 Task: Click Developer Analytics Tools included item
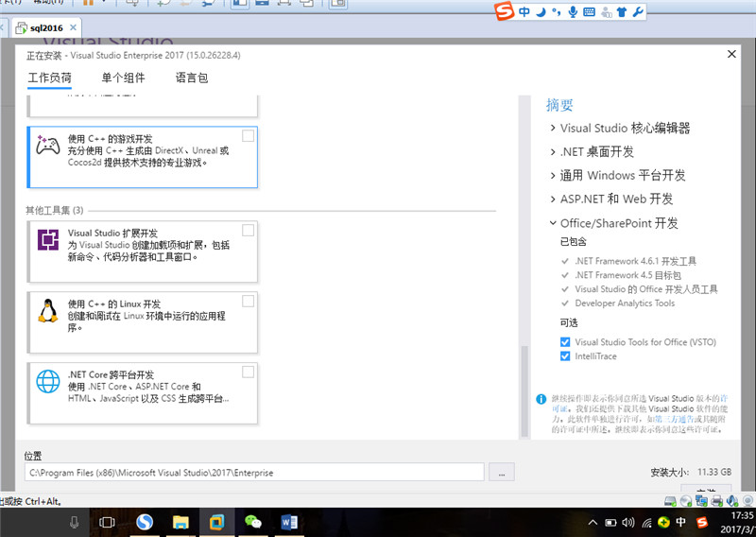(x=625, y=303)
